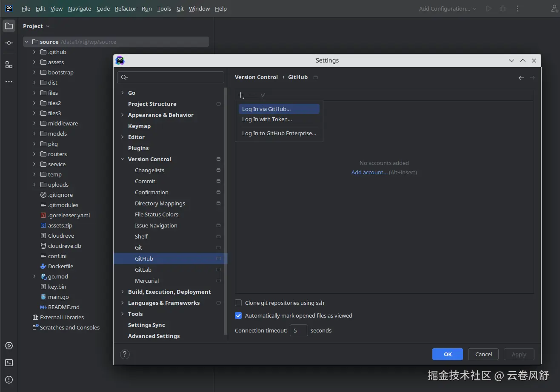Screen dimensions: 560x392
Task: Open the Structure tool window icon
Action: click(x=9, y=65)
